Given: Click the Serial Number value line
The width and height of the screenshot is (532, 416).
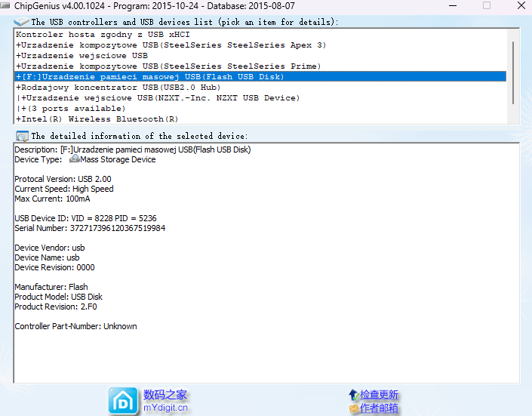Looking at the screenshot, I should coord(90,228).
